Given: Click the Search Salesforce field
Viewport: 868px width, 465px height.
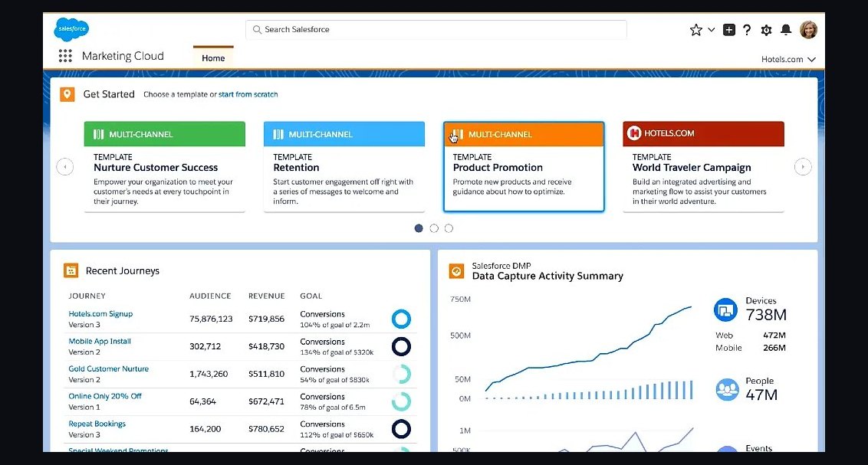Looking at the screenshot, I should (x=436, y=29).
